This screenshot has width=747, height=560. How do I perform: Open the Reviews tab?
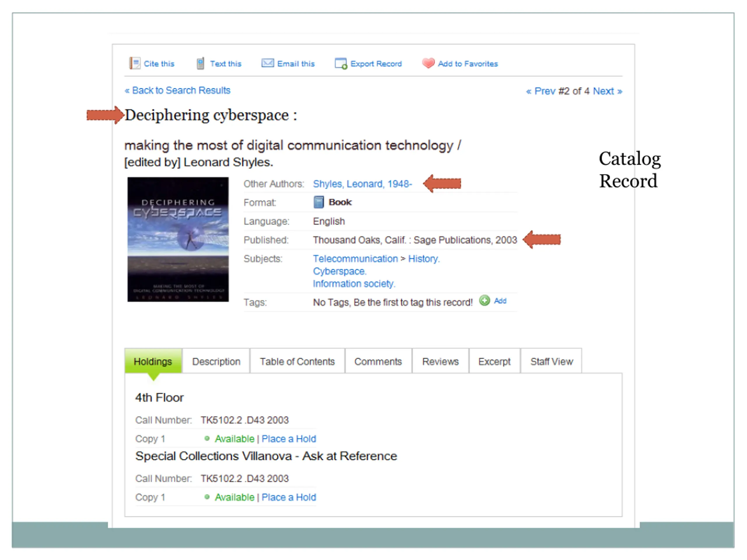tap(440, 361)
